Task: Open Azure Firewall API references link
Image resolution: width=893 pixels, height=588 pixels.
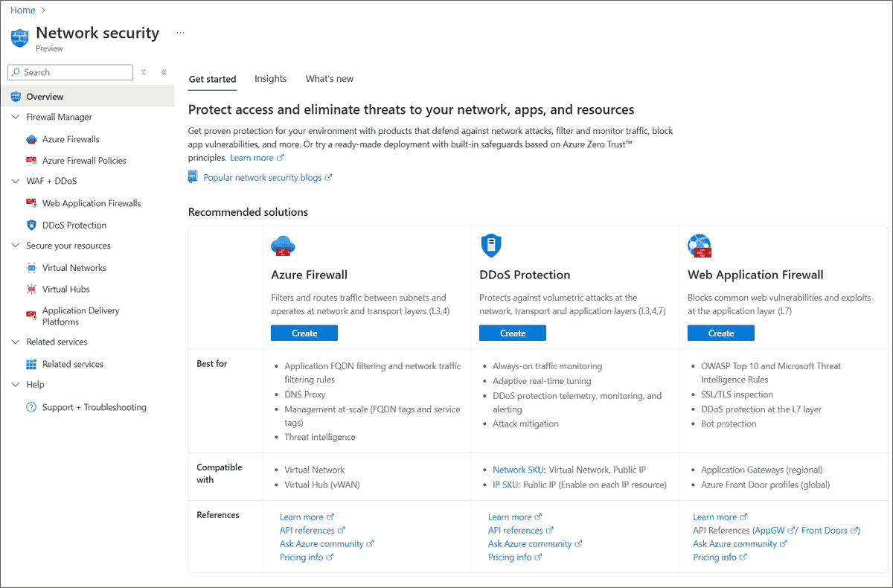Action: click(313, 531)
